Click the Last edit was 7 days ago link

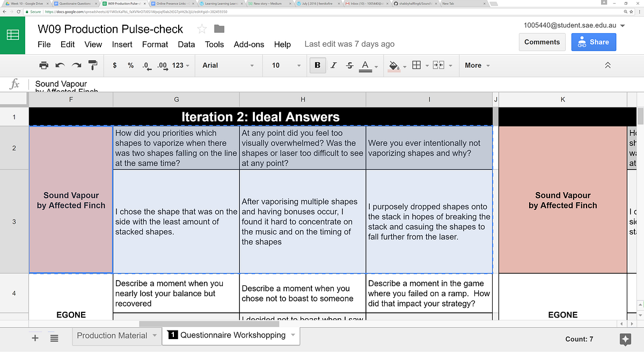[349, 45]
